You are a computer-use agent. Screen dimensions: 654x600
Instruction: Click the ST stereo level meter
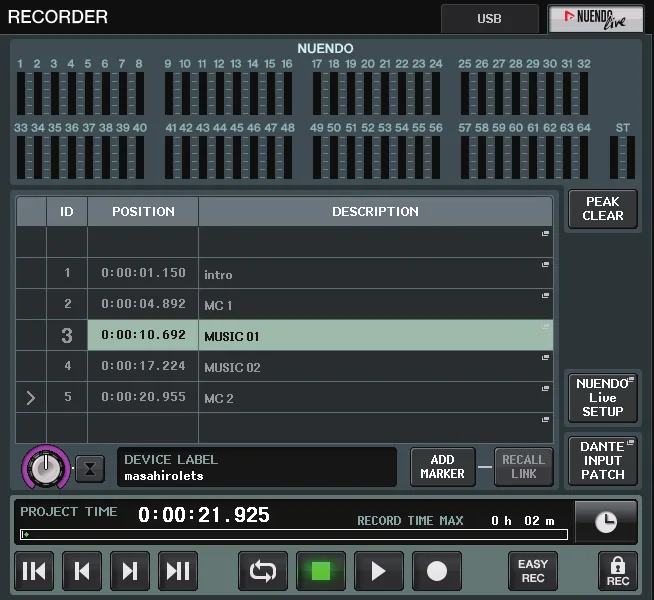(622, 158)
